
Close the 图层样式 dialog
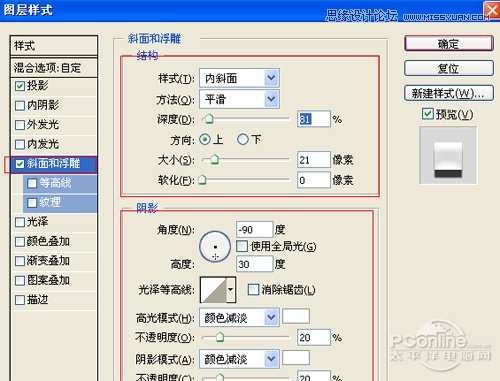click(x=492, y=10)
